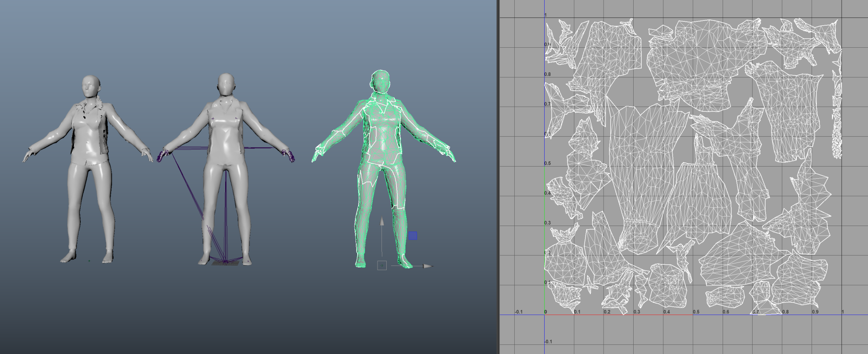This screenshot has width=868, height=354.
Task: Click the '0.6' label on UV horizontal axis
Action: coord(726,312)
